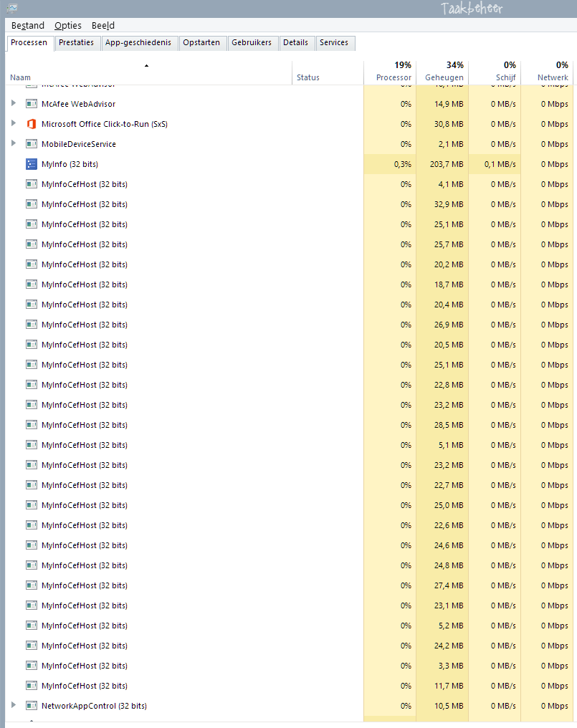
Task: Click the MobileDeviceService process icon
Action: [31, 143]
